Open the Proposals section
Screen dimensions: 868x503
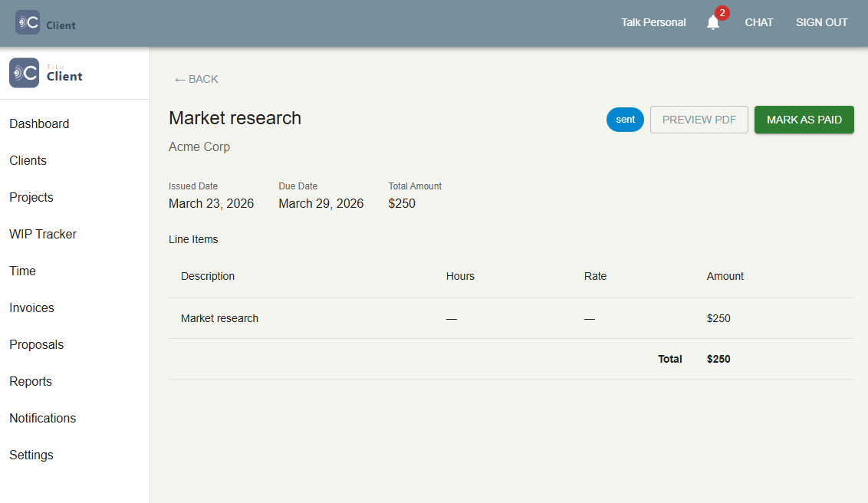(x=36, y=344)
